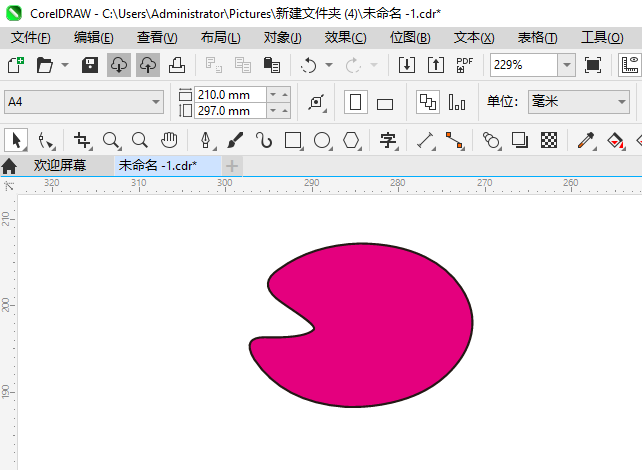Screen dimensions: 642x470
Task: Open the 查看(V) menu
Action: tap(157, 38)
